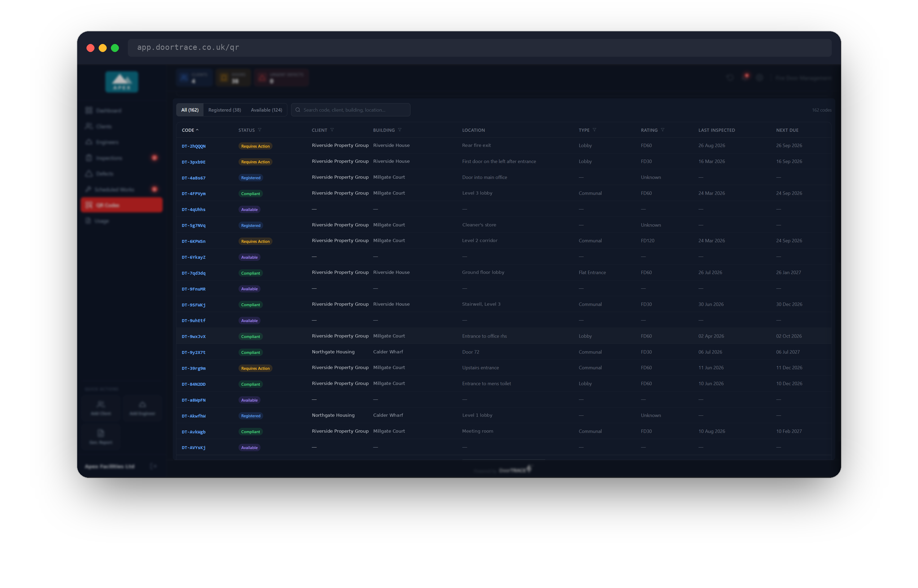Click location 'First door on the left after entrance'
918x588 pixels.
tap(499, 161)
